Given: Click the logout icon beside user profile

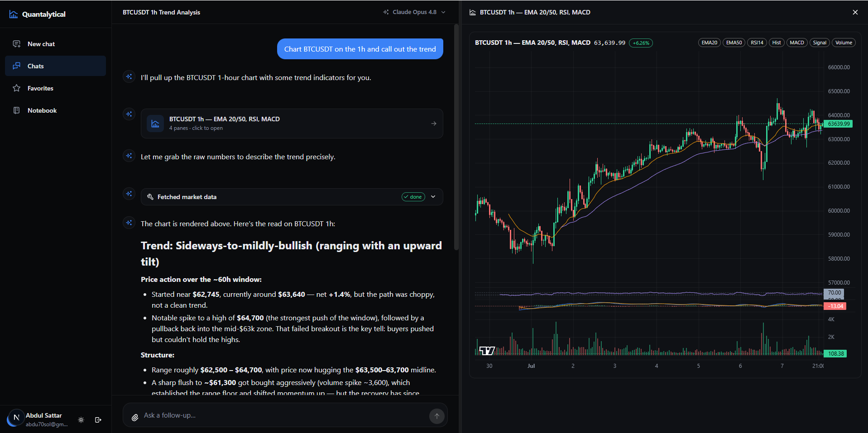Looking at the screenshot, I should 98,420.
